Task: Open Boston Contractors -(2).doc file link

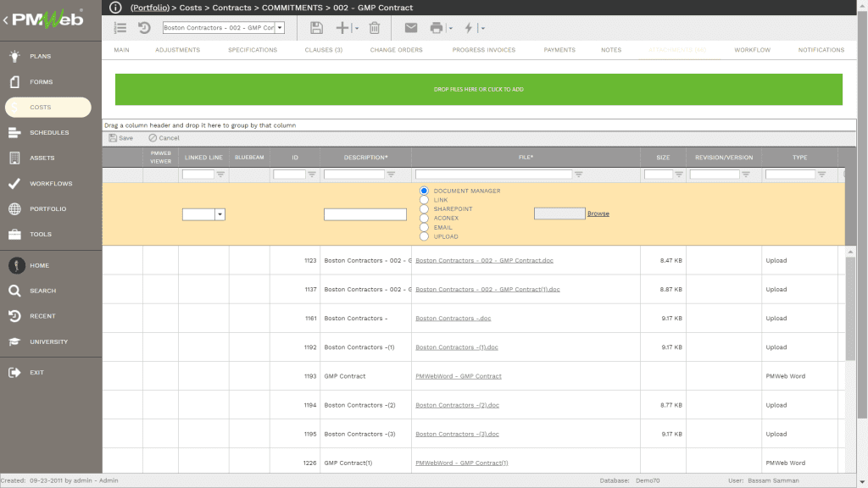Action: 457,405
